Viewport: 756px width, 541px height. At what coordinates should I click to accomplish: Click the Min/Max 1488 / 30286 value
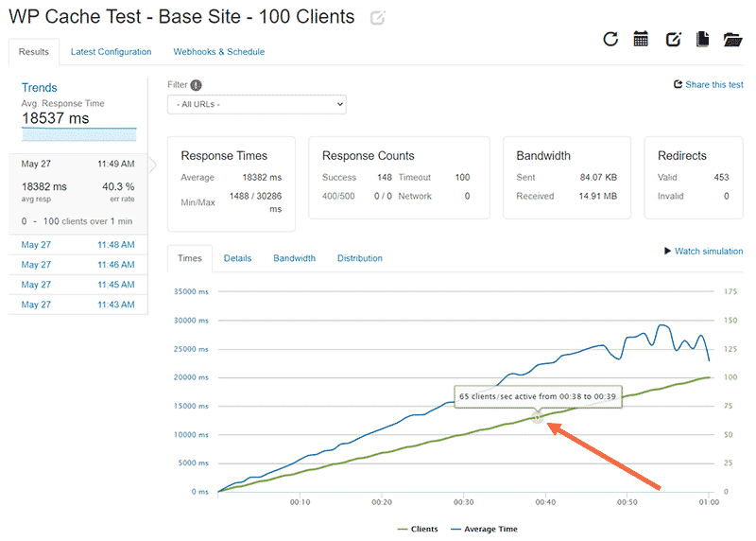click(255, 202)
